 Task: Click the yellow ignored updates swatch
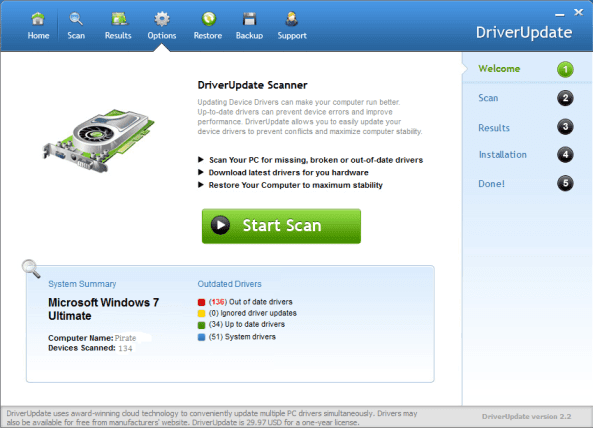point(201,313)
